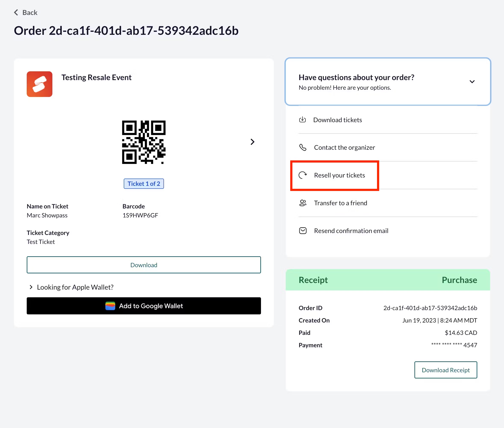Click the envelope icon for confirmation email

coord(303,231)
